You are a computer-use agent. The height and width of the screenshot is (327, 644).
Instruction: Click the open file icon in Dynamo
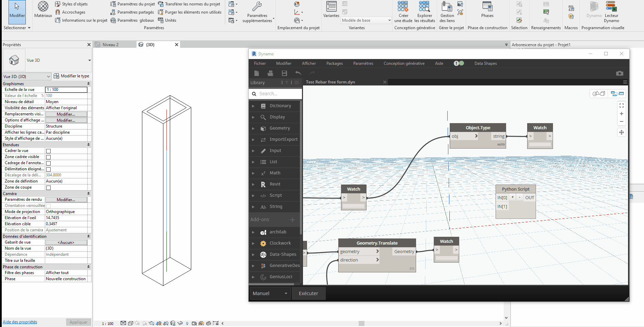270,73
